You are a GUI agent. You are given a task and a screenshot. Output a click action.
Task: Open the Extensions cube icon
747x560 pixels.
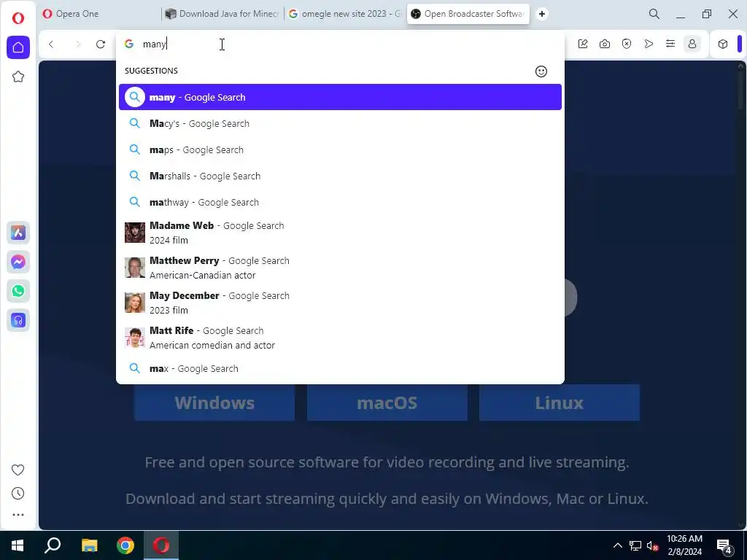click(x=723, y=44)
